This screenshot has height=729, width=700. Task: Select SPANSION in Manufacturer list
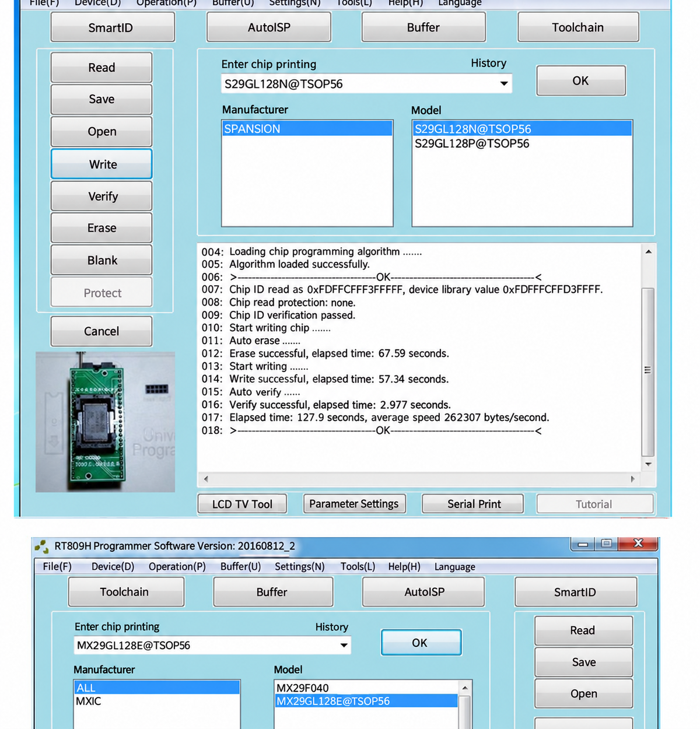coord(307,129)
